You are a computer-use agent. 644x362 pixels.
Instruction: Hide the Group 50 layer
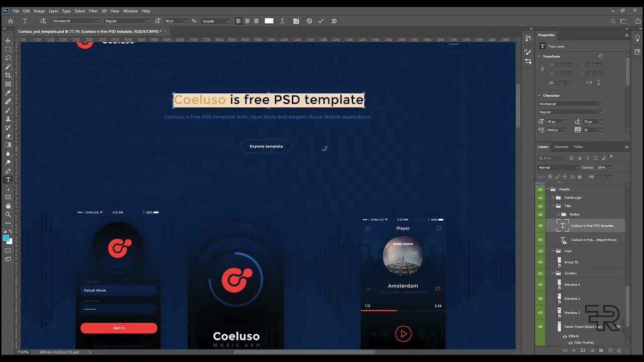540,262
